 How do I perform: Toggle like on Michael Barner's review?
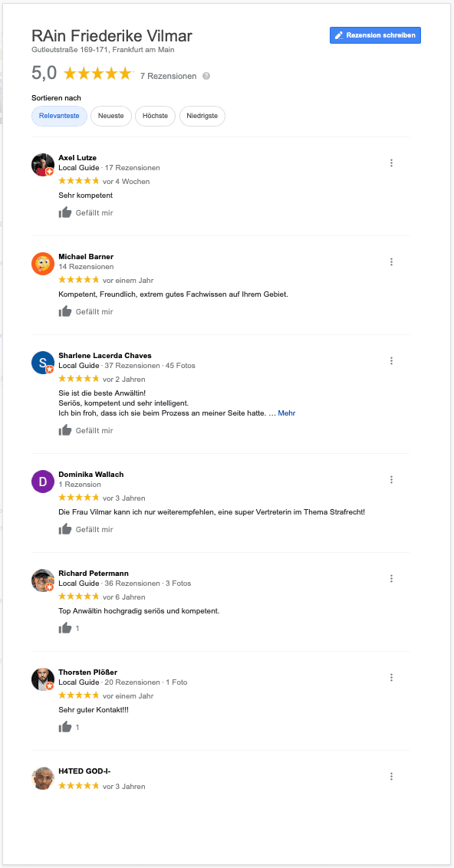(86, 311)
